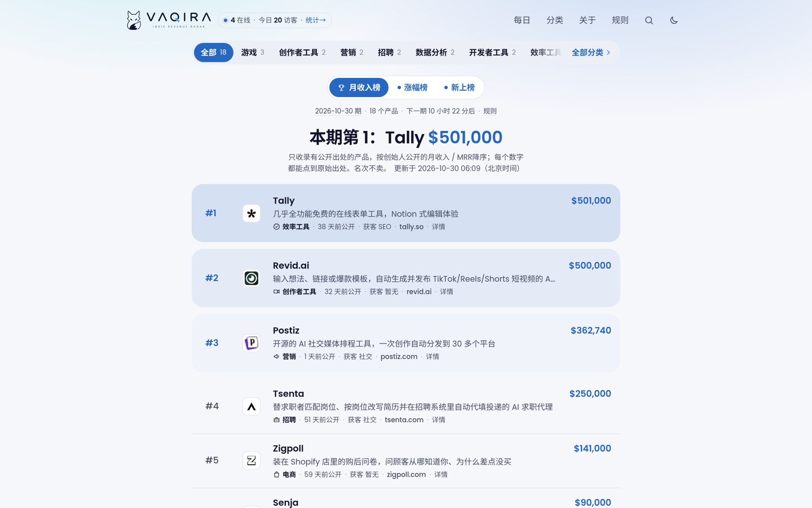Visit tally.so source link
Screen dimensions: 812x508
tap(412, 227)
